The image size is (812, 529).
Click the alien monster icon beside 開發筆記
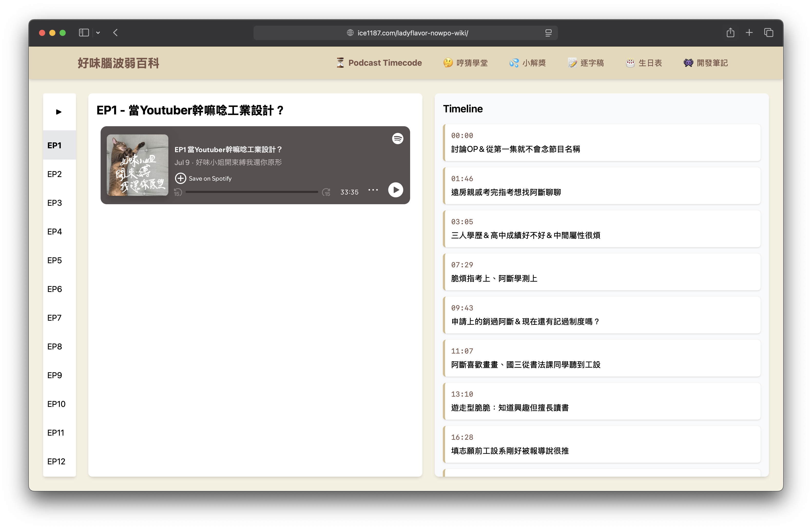click(x=688, y=63)
